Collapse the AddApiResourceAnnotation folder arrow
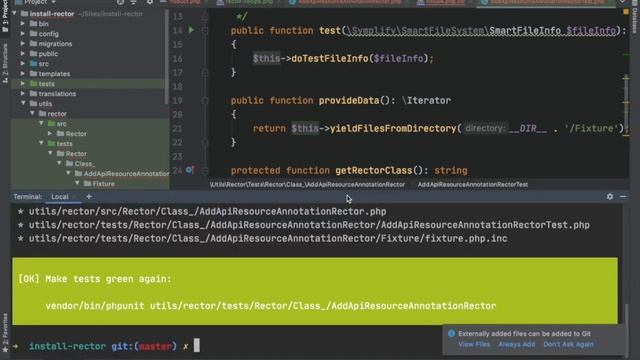This screenshot has width=640, height=360. click(68, 173)
